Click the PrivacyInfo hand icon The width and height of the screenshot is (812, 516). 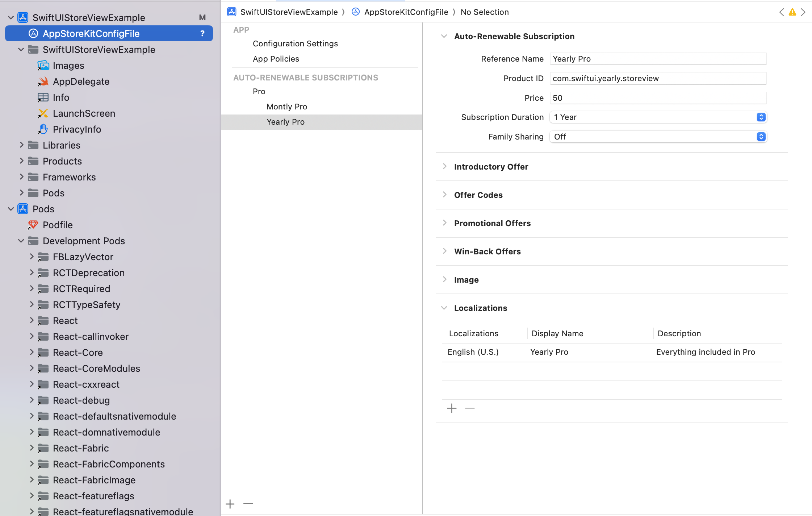[x=43, y=129]
